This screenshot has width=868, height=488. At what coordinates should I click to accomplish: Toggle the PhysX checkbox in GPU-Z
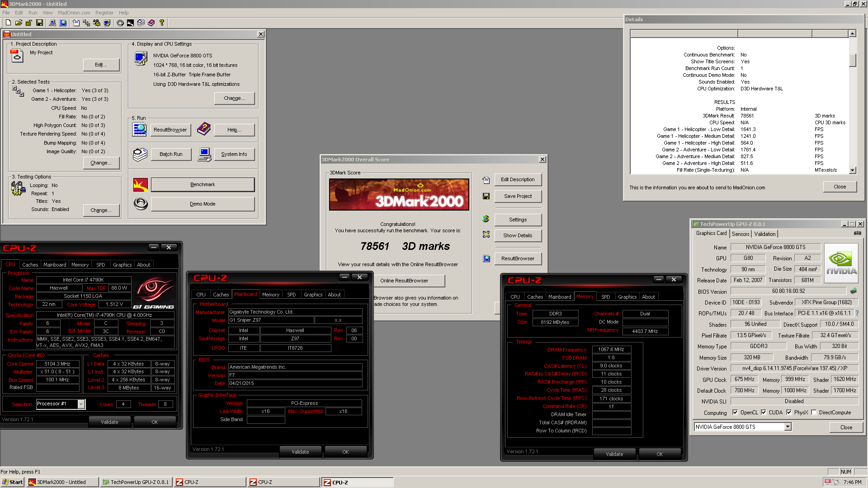pos(789,412)
